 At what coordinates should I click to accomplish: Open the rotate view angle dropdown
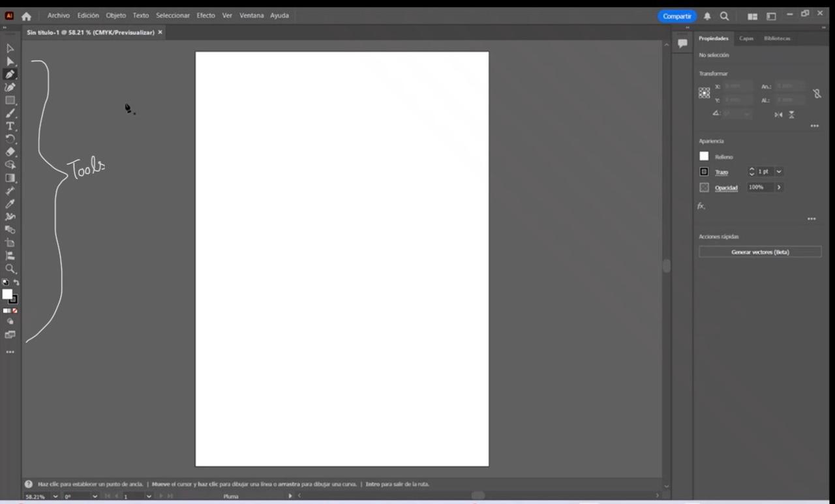tap(95, 496)
